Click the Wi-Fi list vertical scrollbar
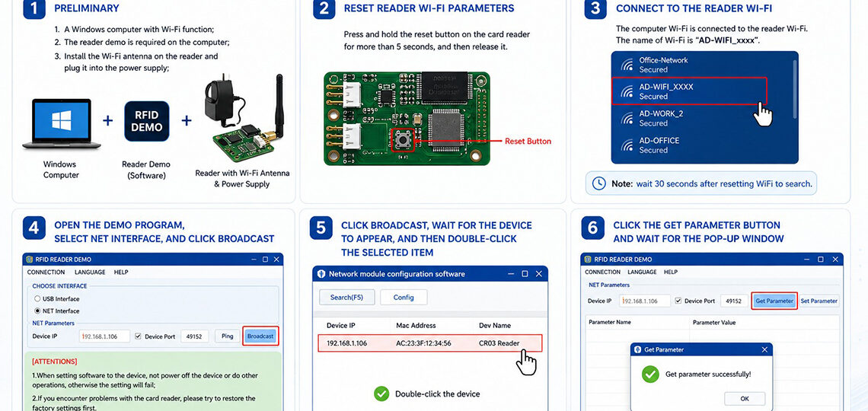Viewport: 868px width, 411px height. (x=795, y=88)
